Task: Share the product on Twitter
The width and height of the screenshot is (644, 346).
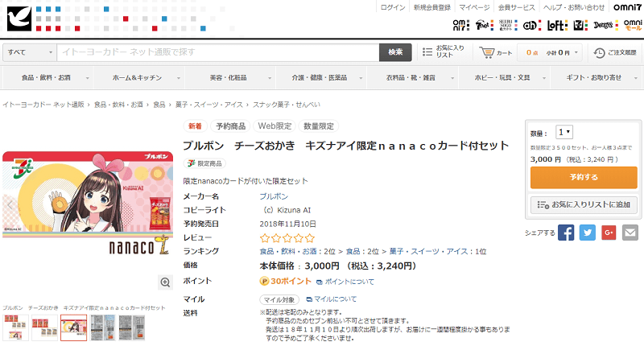Action: [588, 233]
